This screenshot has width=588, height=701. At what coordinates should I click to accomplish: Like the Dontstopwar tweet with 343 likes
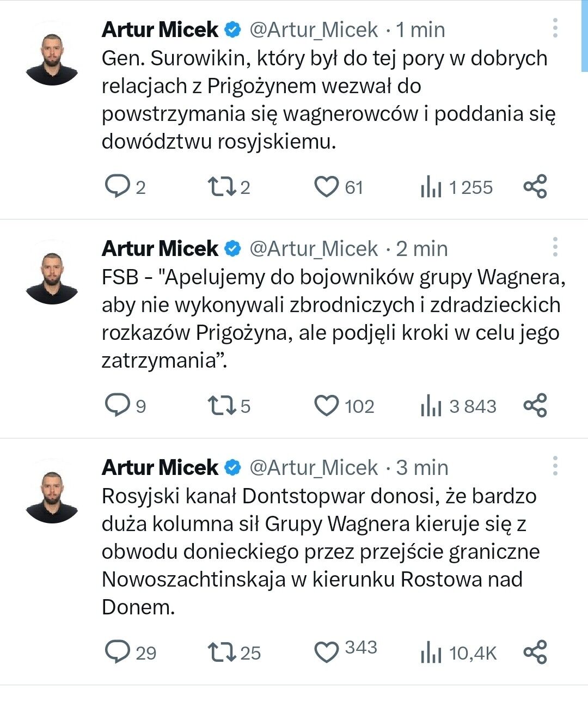[327, 652]
